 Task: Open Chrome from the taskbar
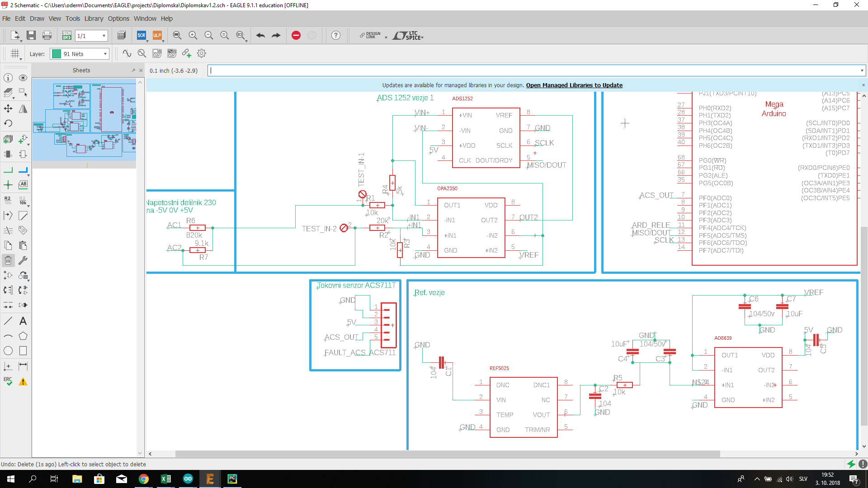coord(144,479)
